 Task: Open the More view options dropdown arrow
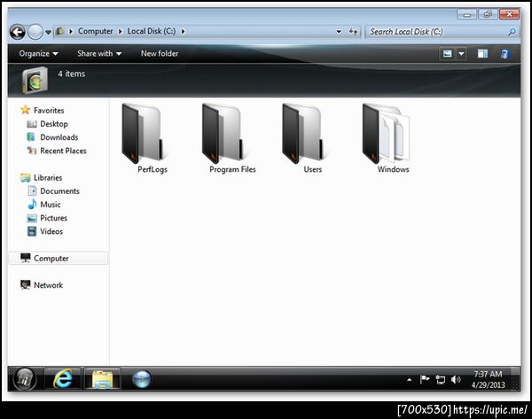pos(461,53)
